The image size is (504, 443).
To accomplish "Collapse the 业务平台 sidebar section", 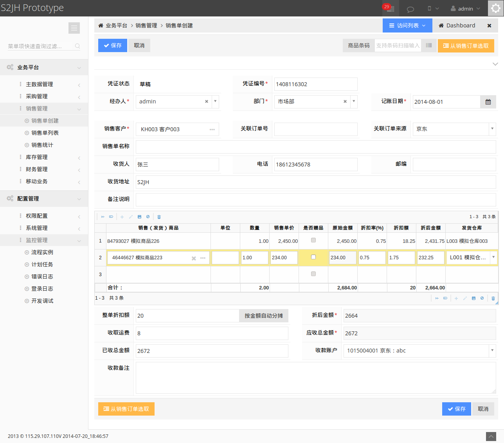I will (x=44, y=67).
